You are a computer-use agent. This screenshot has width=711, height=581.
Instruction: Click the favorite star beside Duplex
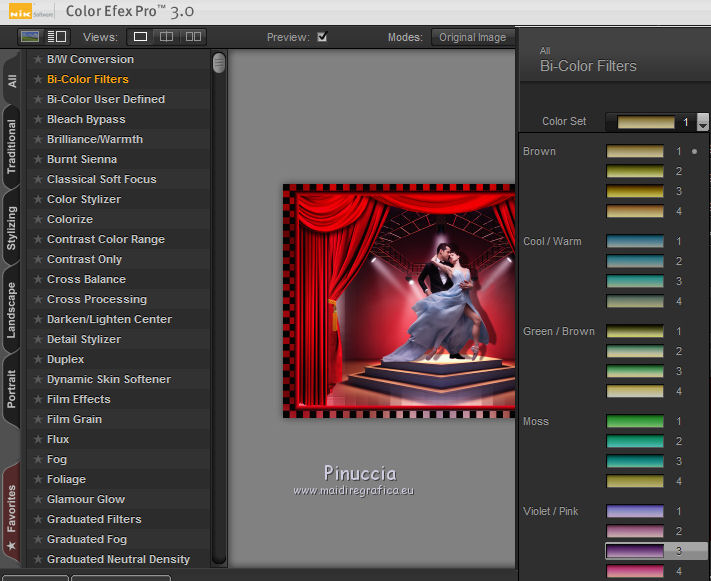click(38, 359)
